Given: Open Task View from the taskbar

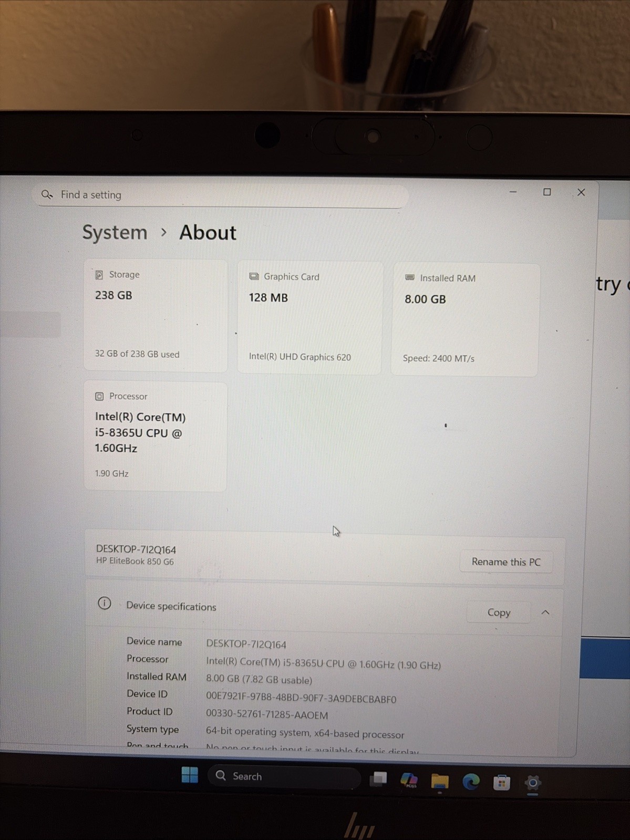Looking at the screenshot, I should point(378,779).
